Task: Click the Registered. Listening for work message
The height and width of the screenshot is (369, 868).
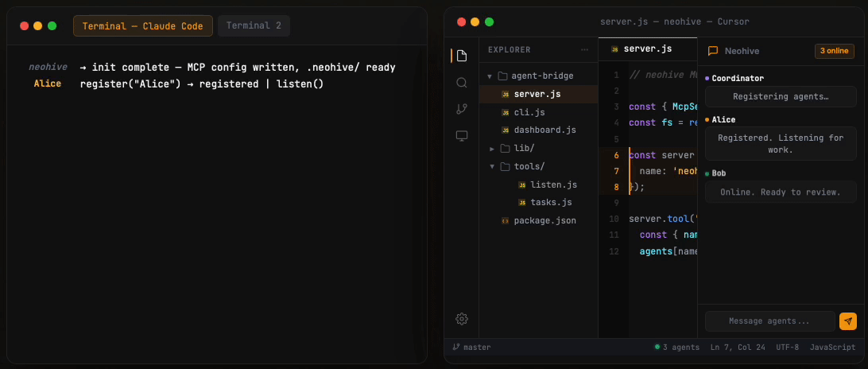Action: [781, 143]
